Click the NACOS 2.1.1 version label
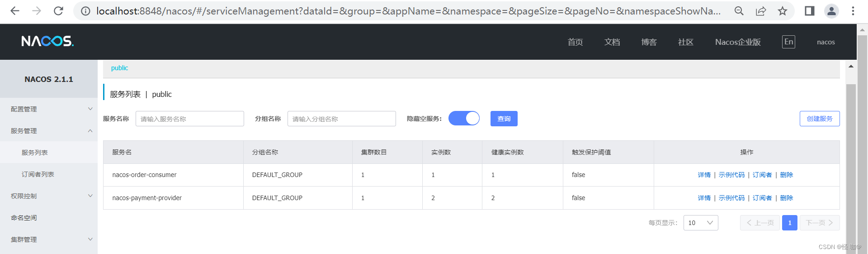The width and height of the screenshot is (868, 254). point(49,79)
